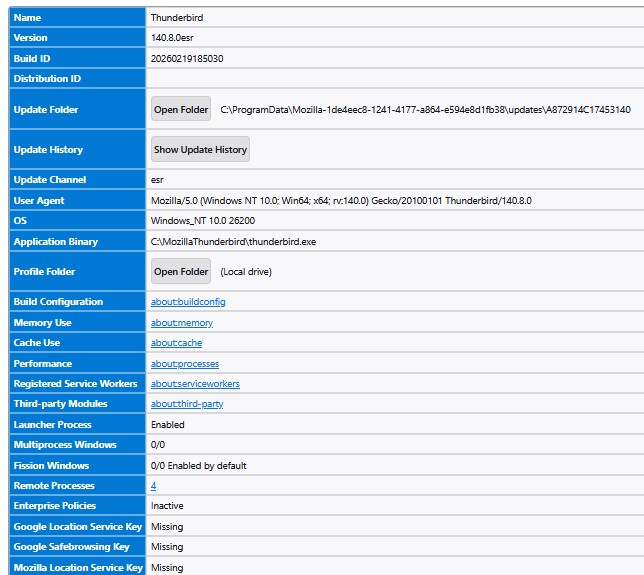
Task: Click the Cache Use row header
Action: point(77,343)
